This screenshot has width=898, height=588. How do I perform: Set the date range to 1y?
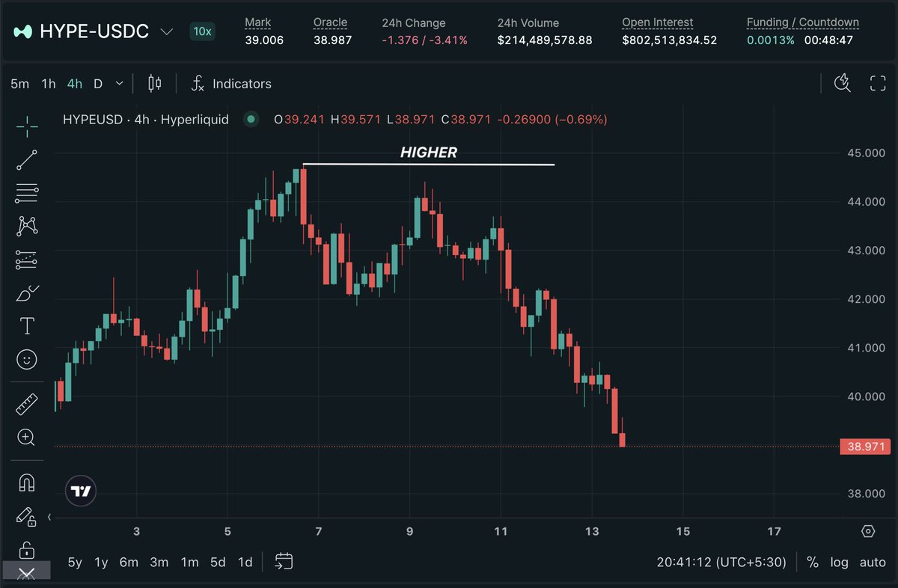(x=101, y=562)
